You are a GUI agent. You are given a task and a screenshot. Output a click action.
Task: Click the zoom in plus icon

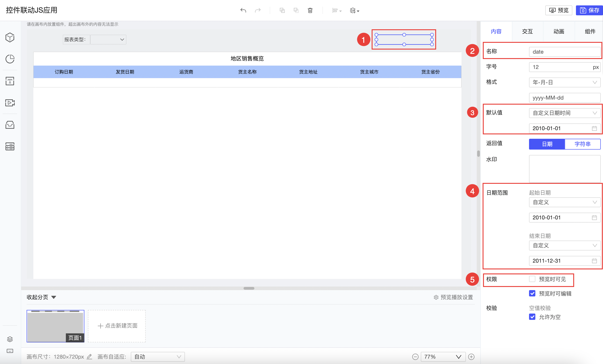click(471, 357)
